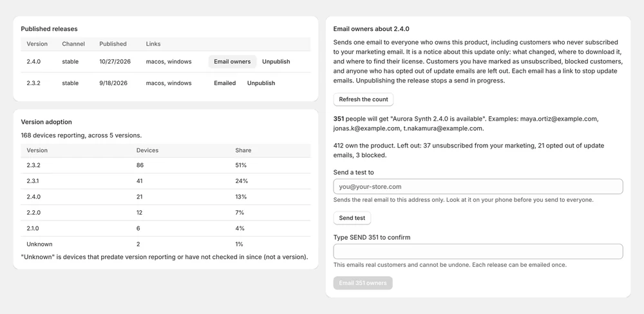Click the 4% share value

tap(240, 228)
